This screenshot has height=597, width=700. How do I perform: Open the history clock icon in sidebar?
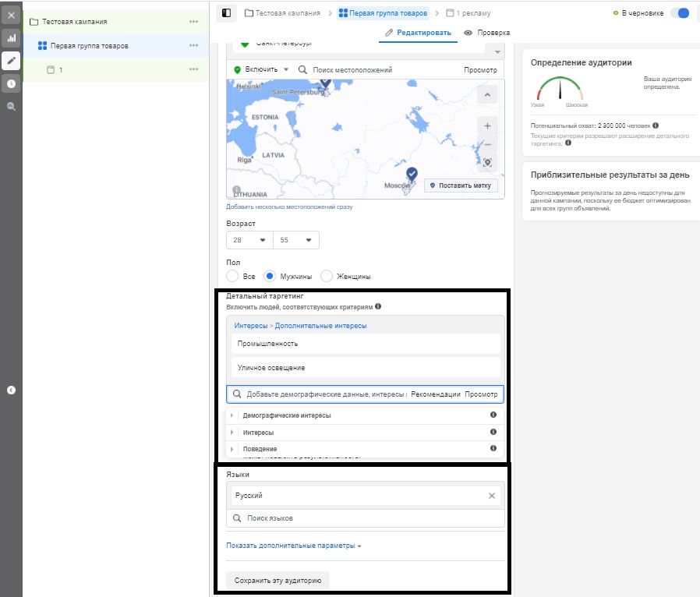pyautogui.click(x=11, y=83)
